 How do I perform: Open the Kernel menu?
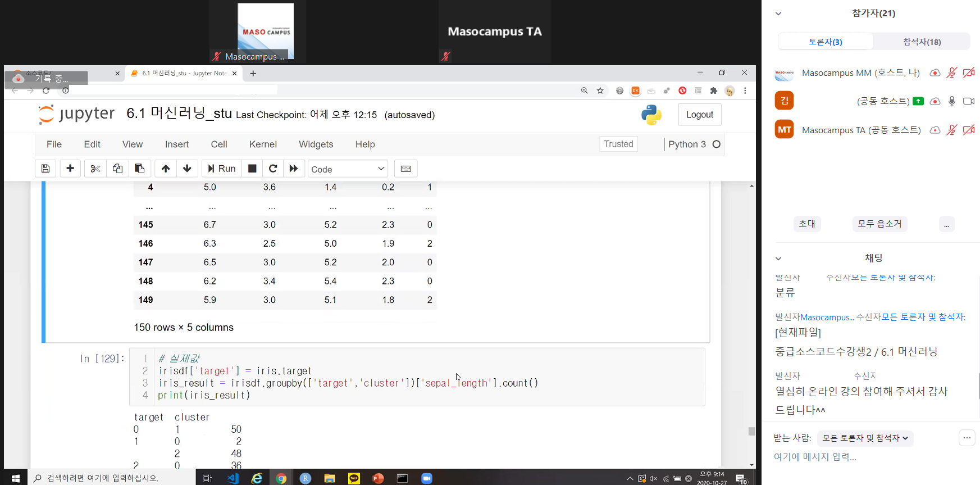(x=263, y=144)
